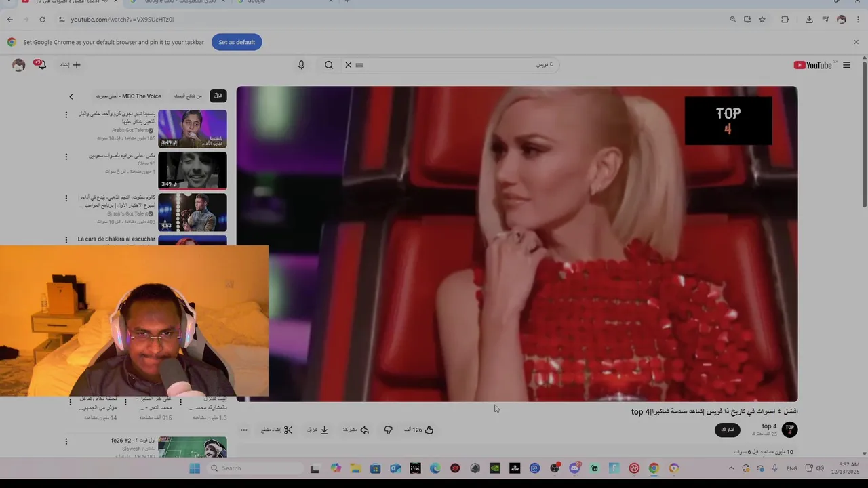Click the Windows taskbar Search box
The width and height of the screenshot is (868, 488).
255,468
